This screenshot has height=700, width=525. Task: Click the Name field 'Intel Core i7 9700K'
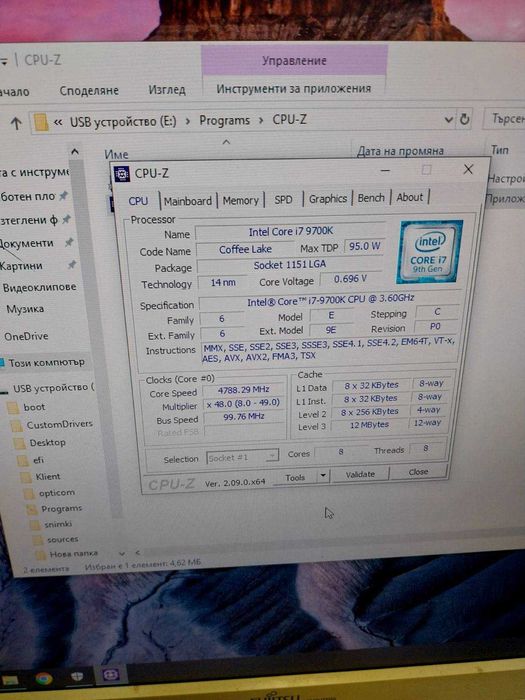(291, 232)
